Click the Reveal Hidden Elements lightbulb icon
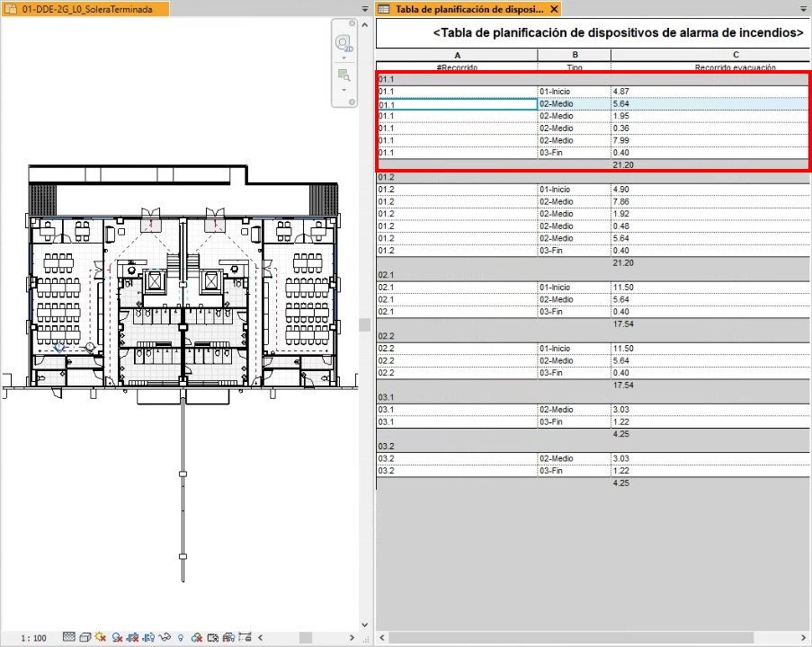812x647 pixels. pos(181,637)
